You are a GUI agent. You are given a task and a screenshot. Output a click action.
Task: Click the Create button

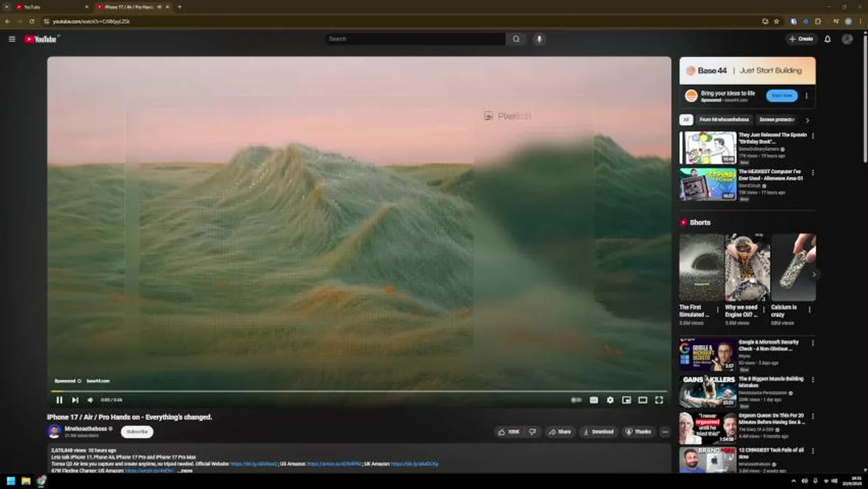(801, 39)
